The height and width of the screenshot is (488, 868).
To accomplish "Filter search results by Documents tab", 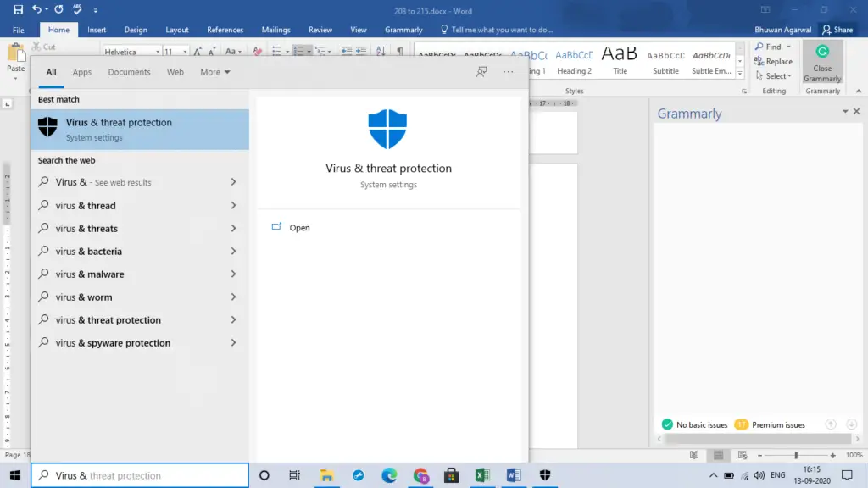I will pyautogui.click(x=129, y=72).
